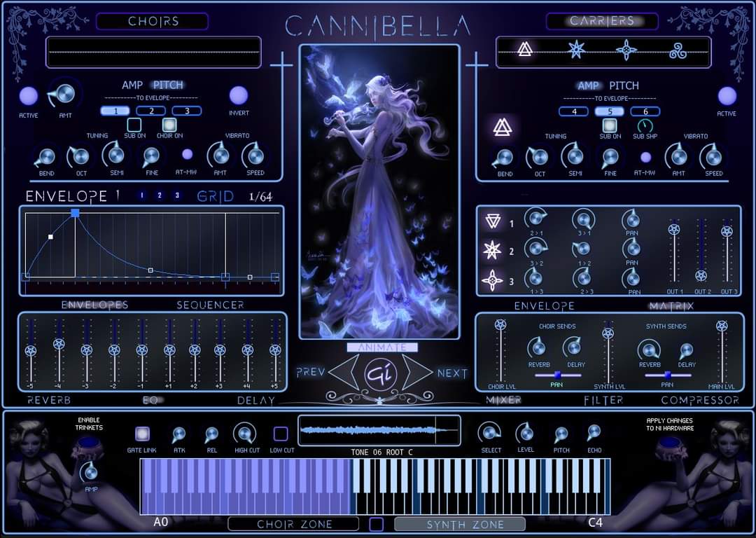Click the trinkets AMP knob

click(90, 472)
